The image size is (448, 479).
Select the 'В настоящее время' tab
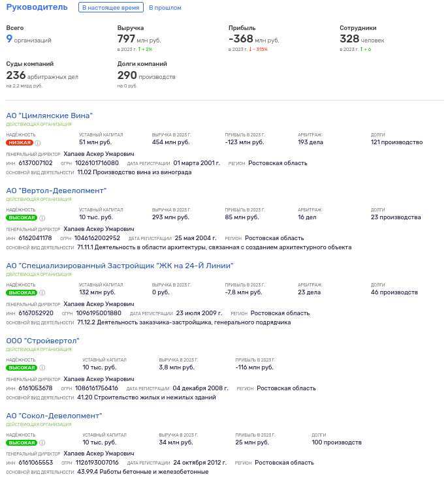coord(110,8)
